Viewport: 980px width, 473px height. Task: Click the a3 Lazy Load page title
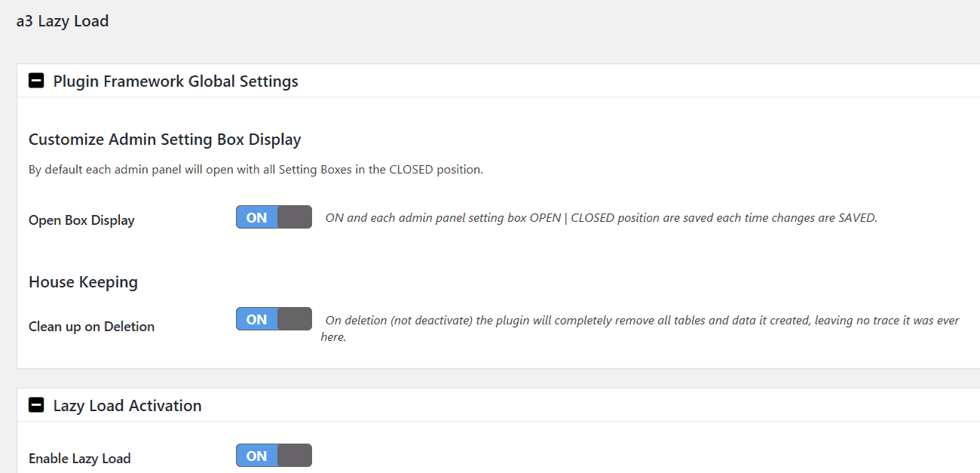[x=63, y=21]
